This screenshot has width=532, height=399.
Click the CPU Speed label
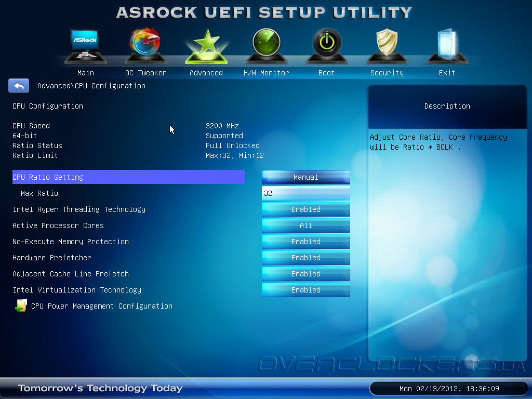click(31, 126)
